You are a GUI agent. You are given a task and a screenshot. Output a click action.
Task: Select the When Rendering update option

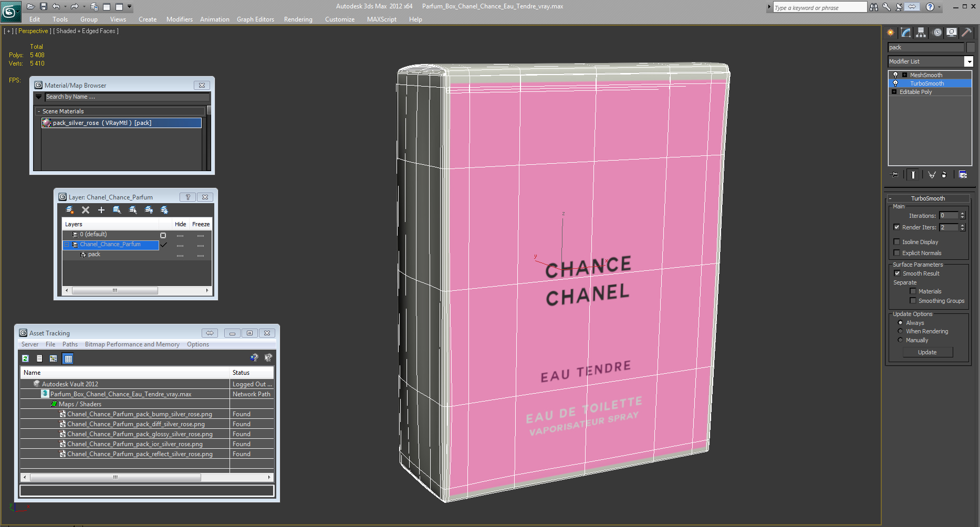pos(900,331)
